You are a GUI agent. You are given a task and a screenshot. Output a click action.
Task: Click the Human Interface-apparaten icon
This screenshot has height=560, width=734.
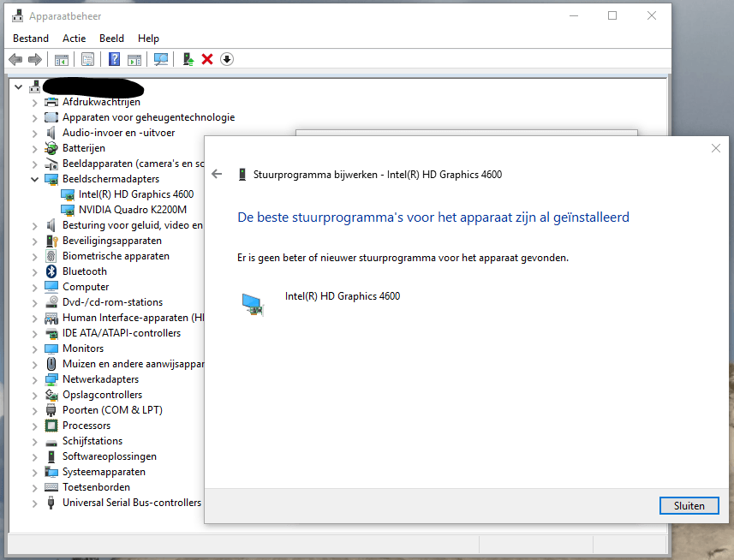pyautogui.click(x=51, y=319)
